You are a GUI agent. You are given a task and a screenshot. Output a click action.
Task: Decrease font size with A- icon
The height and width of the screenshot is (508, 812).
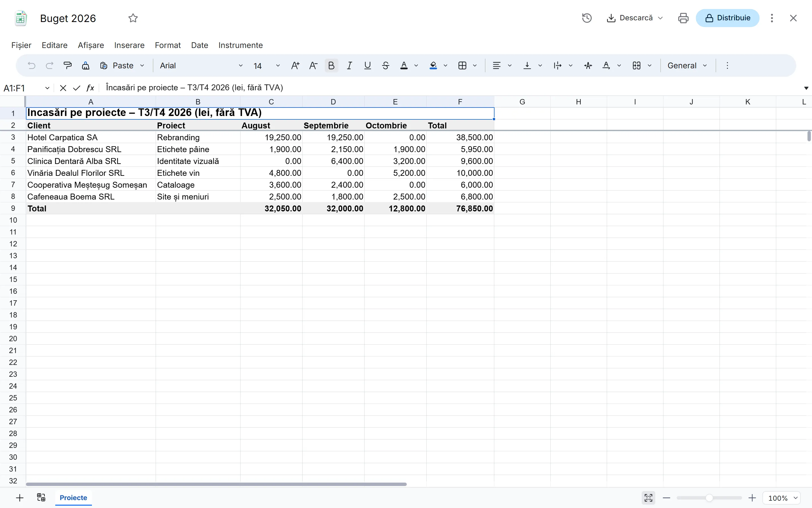314,65
